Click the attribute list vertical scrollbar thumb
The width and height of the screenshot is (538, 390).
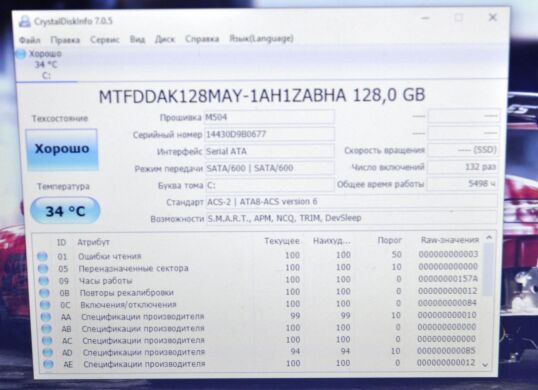coord(489,269)
